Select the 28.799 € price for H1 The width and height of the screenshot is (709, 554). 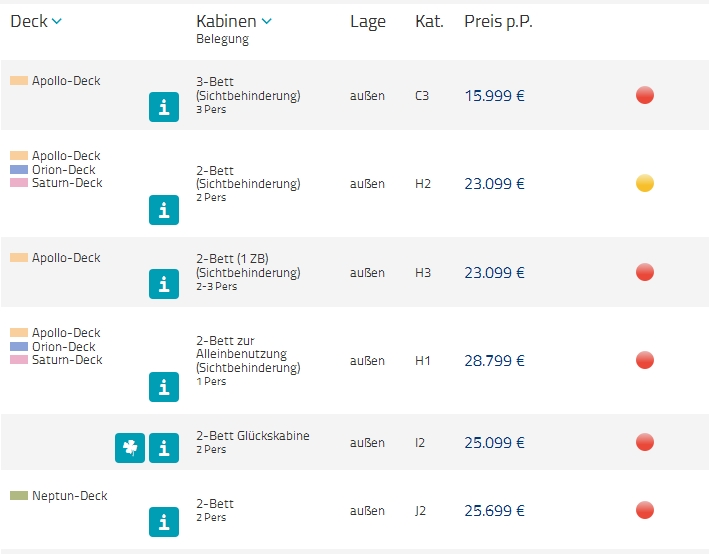(x=494, y=361)
